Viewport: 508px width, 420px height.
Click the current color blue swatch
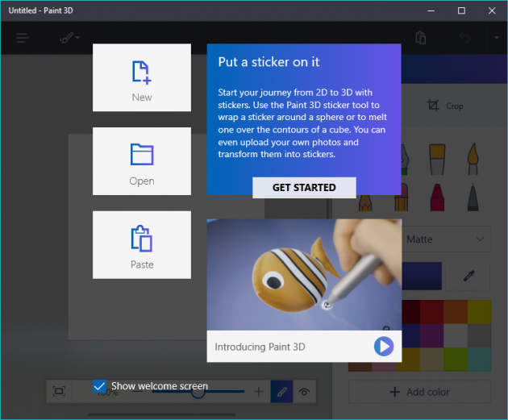tap(422, 276)
